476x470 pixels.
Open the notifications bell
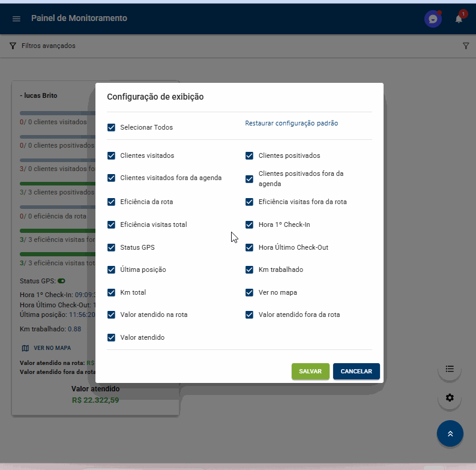point(459,19)
